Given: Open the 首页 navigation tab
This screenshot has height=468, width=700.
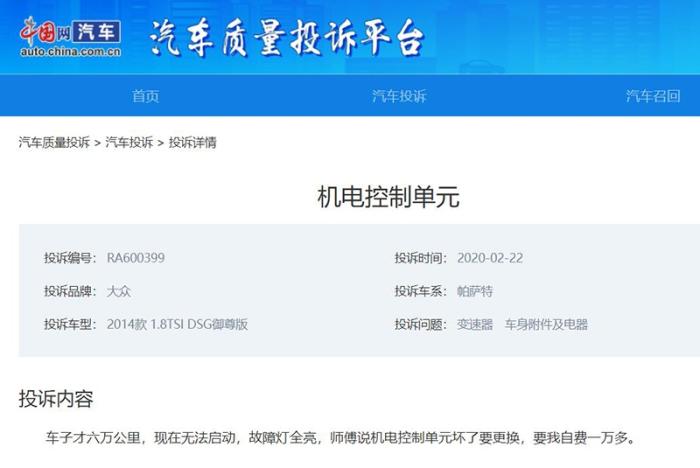Looking at the screenshot, I should tap(146, 96).
